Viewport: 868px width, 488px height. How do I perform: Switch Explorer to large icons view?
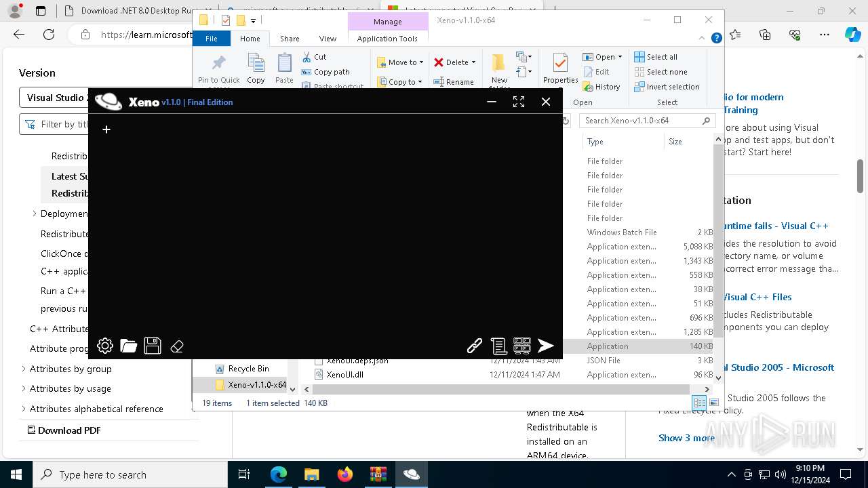coord(713,403)
